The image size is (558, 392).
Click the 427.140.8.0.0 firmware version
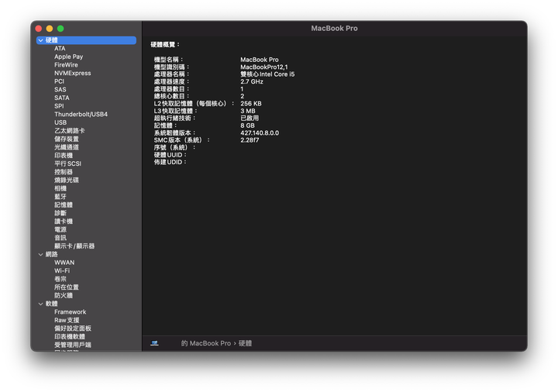pyautogui.click(x=260, y=133)
